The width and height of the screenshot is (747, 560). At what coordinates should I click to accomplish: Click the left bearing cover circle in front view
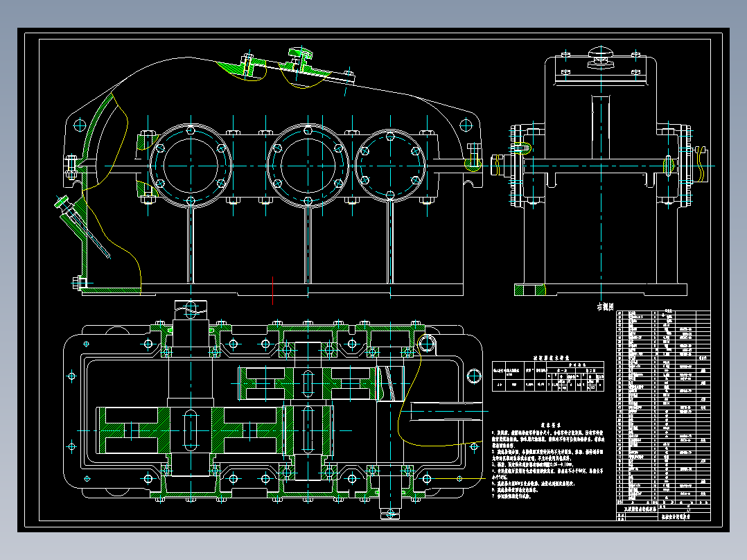coord(191,166)
